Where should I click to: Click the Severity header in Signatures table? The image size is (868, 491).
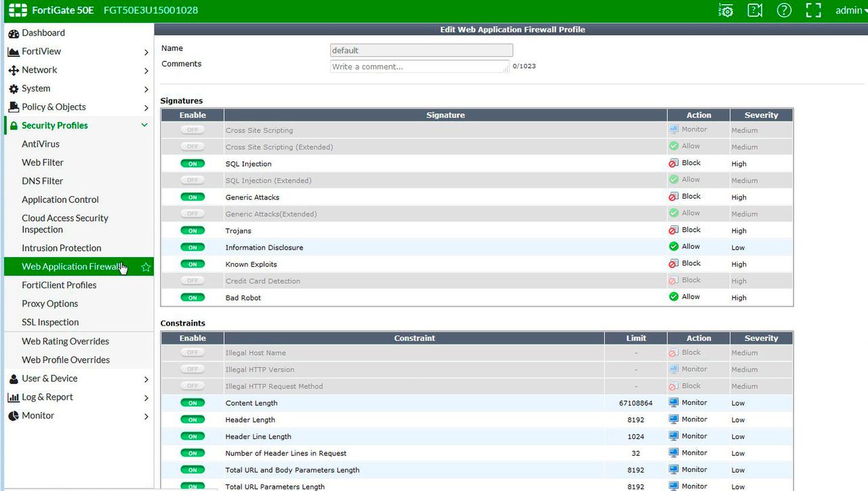(x=762, y=115)
